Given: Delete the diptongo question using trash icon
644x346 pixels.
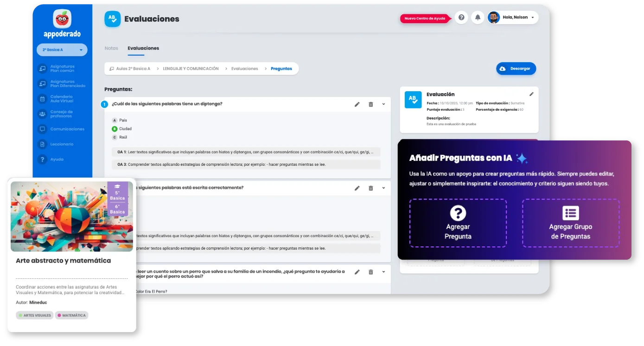Looking at the screenshot, I should point(371,104).
